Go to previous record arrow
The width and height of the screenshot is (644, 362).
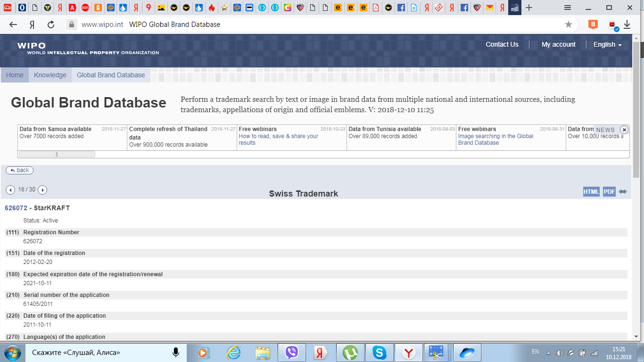10,190
